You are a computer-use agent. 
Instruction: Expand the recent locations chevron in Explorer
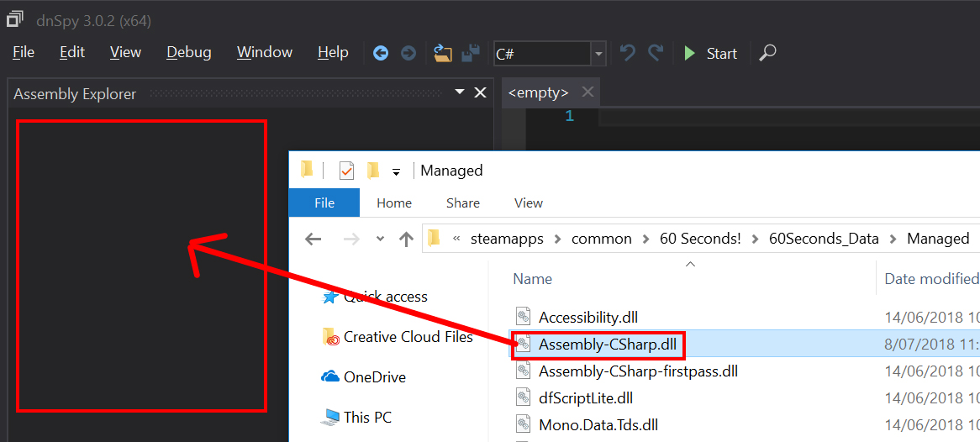379,239
